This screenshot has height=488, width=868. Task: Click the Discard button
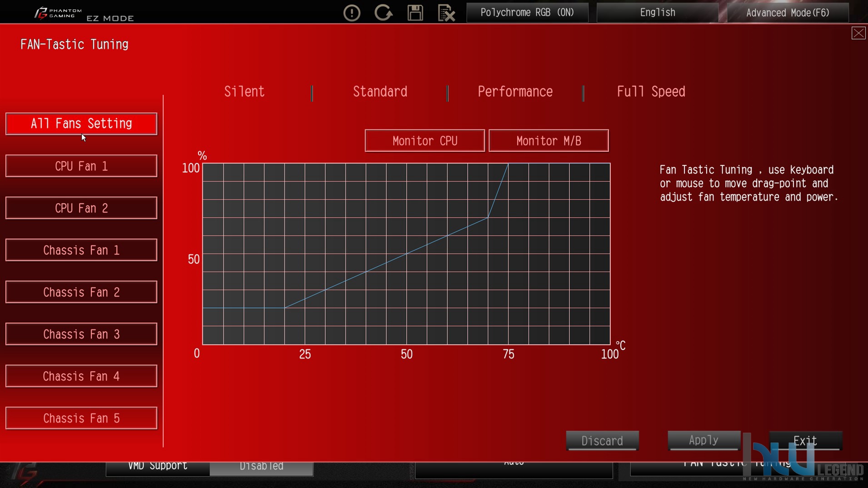[603, 441]
